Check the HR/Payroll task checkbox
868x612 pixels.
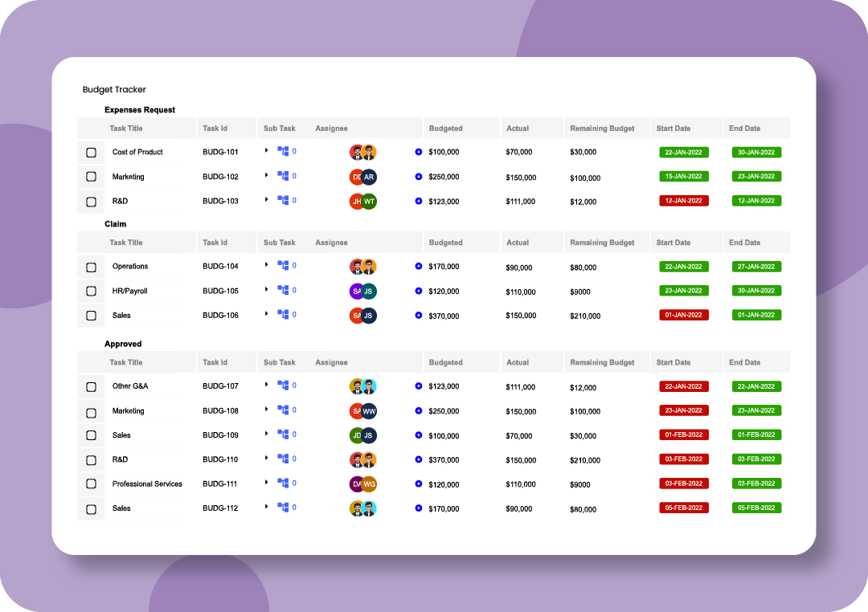tap(92, 291)
